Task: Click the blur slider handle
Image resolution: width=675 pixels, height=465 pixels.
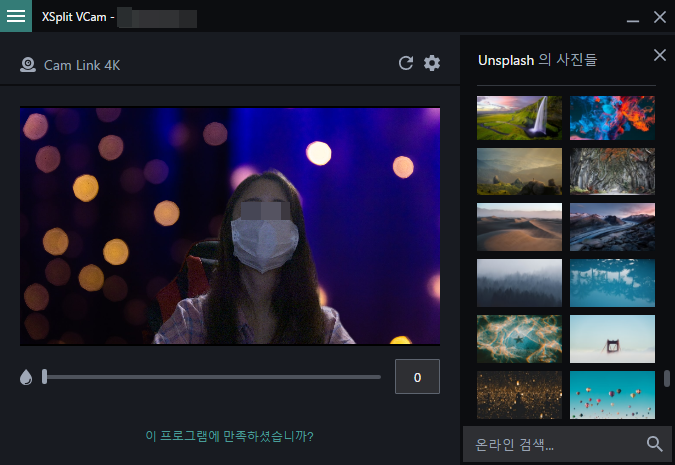Action: [x=44, y=377]
